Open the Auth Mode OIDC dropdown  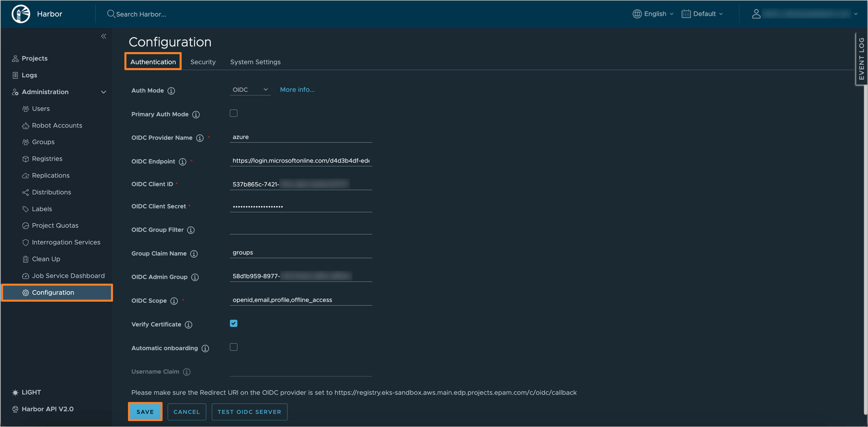(250, 89)
